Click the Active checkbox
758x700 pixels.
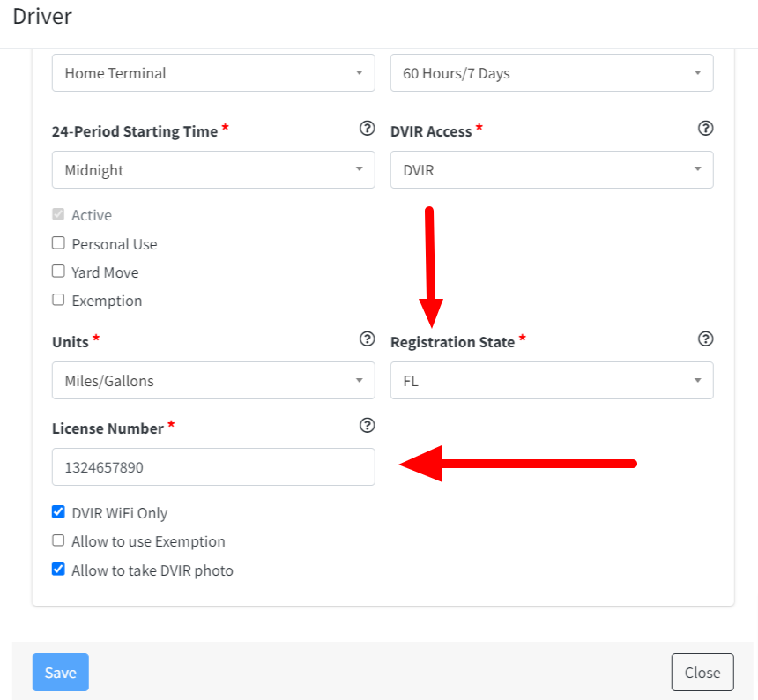(x=58, y=214)
